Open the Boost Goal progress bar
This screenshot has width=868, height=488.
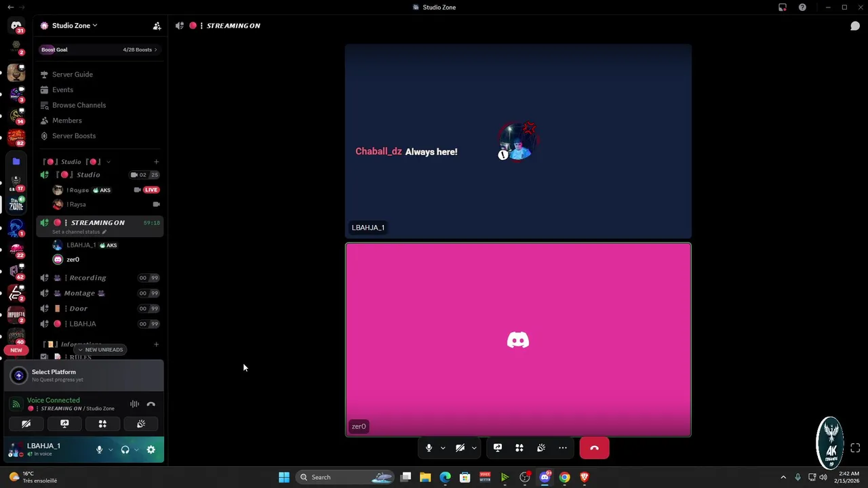[99, 49]
